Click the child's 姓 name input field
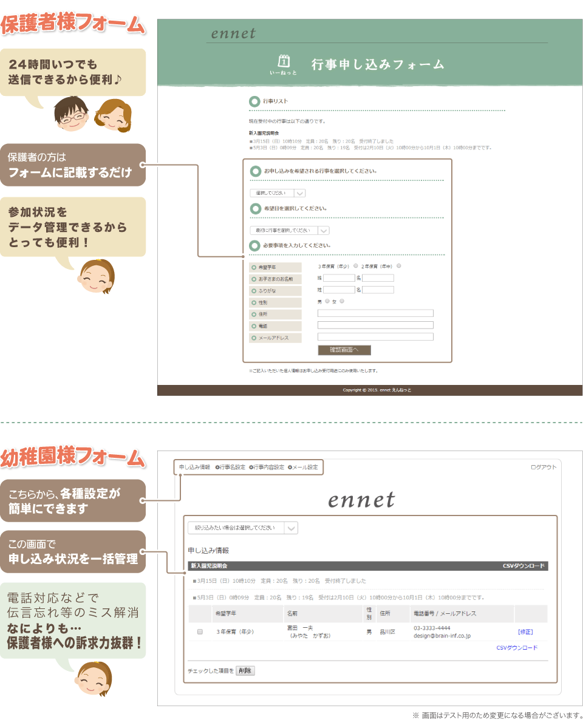Screen dimensions: 583x728 pos(339,278)
